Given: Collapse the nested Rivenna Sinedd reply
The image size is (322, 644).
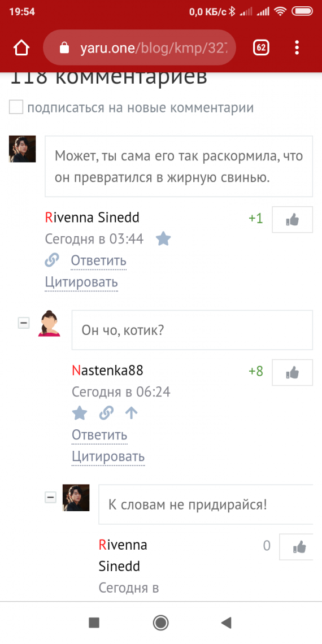Looking at the screenshot, I should coord(50,498).
